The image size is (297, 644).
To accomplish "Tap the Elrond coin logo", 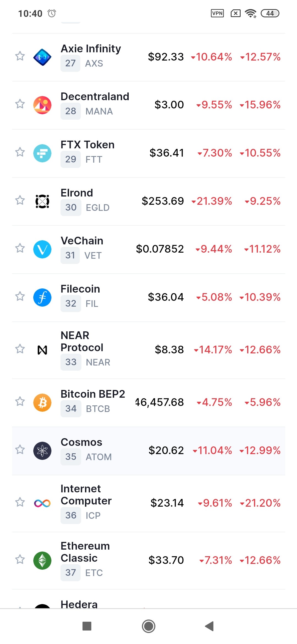I will (42, 201).
